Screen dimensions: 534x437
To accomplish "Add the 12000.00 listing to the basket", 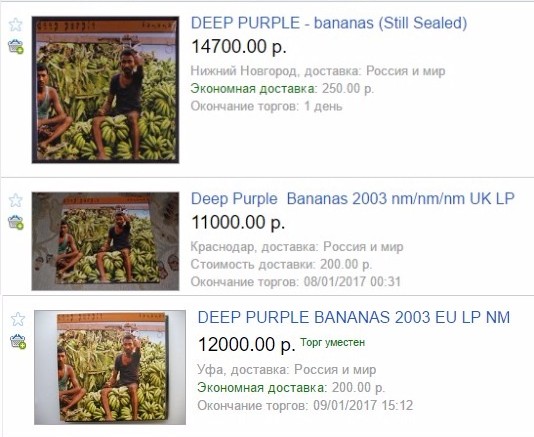I will 18,341.
